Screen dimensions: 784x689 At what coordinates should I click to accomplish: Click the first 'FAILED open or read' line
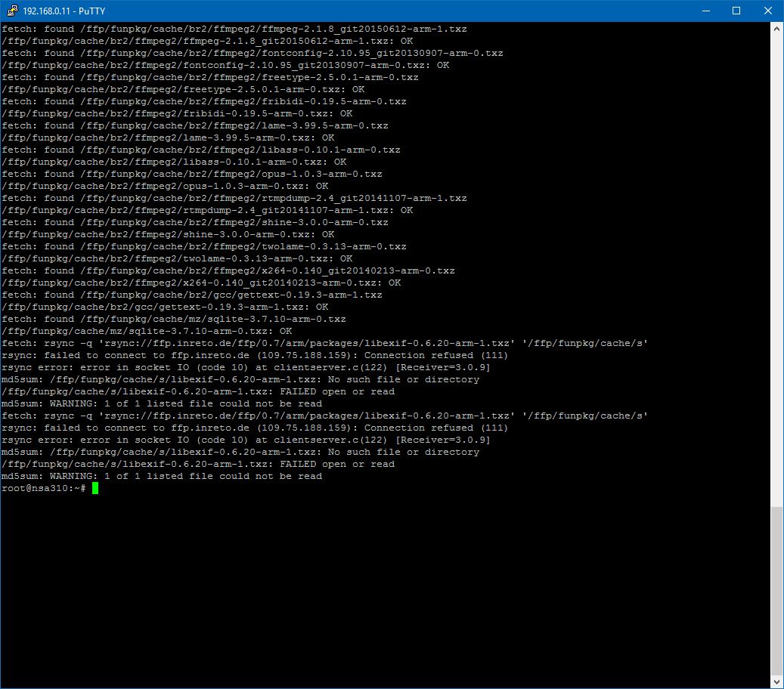tap(198, 391)
